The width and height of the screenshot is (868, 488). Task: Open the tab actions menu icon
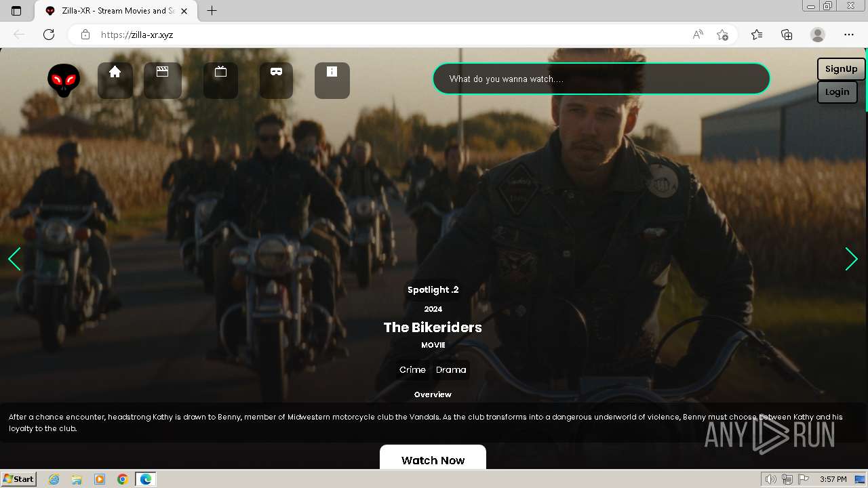[x=16, y=11]
